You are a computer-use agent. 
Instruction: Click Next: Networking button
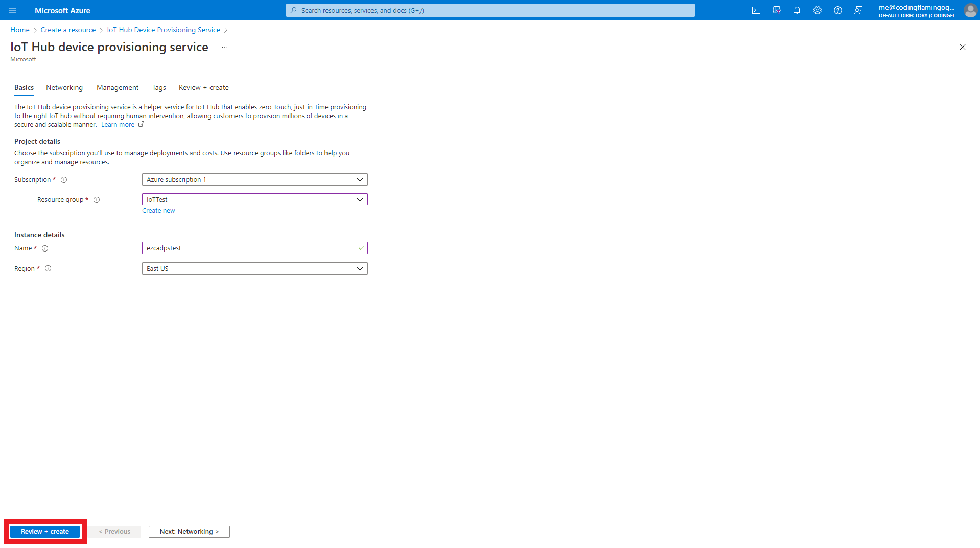coord(189,532)
